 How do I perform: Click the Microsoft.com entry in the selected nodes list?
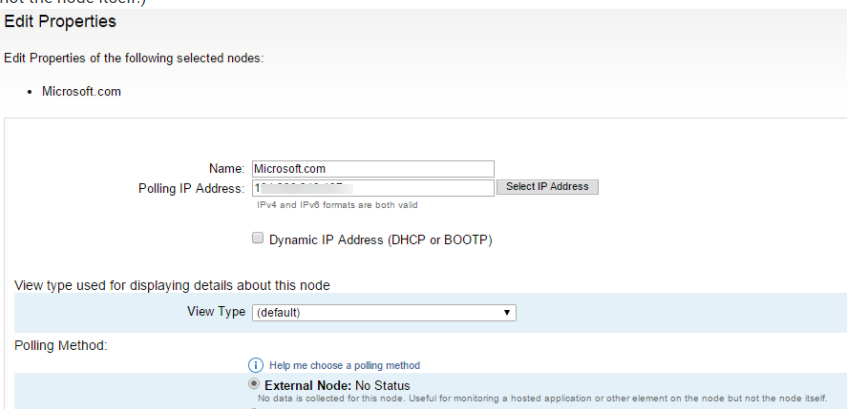click(x=82, y=91)
